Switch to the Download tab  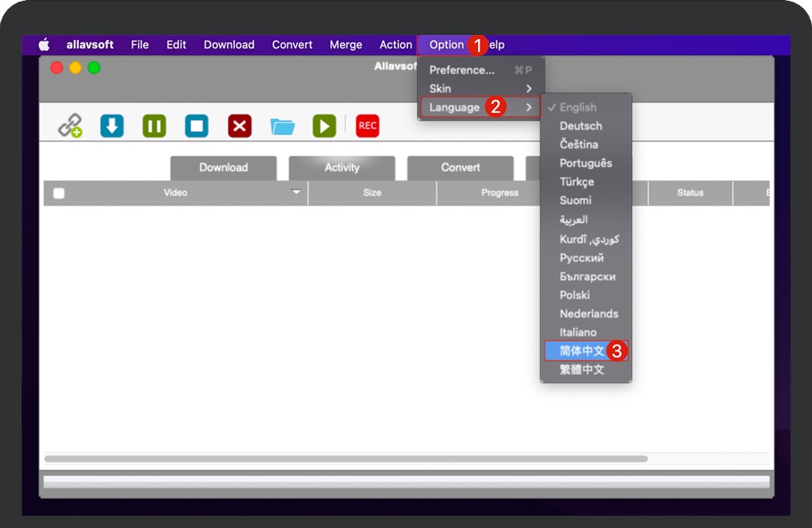[x=223, y=167]
